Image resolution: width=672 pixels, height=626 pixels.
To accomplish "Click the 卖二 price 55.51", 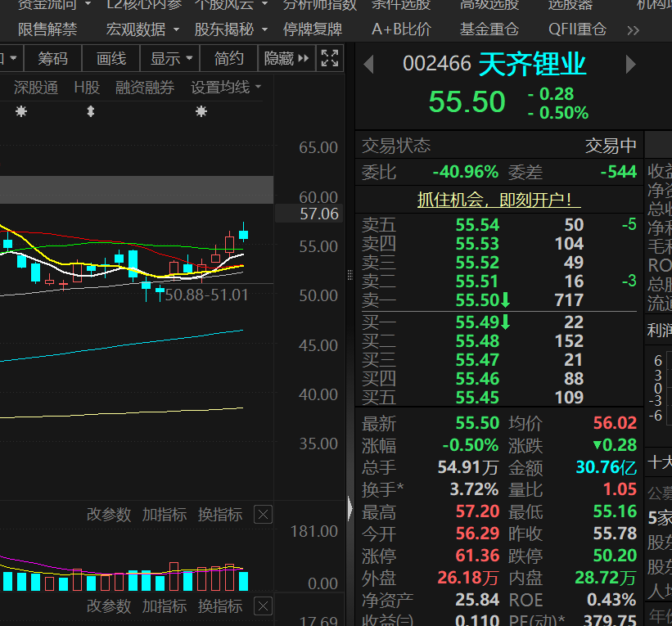I will pos(477,281).
